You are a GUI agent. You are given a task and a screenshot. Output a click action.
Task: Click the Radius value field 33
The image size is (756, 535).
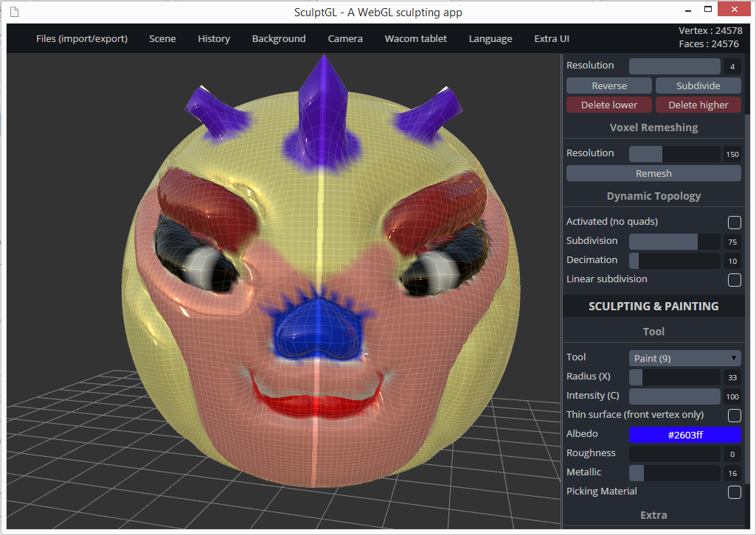click(732, 377)
